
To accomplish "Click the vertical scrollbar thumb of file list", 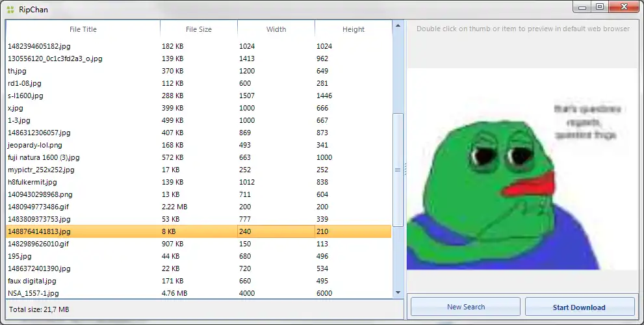I will click(x=398, y=170).
